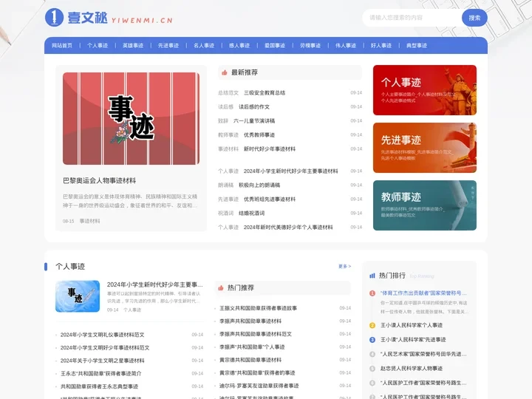Click the yellow rank 2 badge
532x399 pixels.
(x=372, y=325)
